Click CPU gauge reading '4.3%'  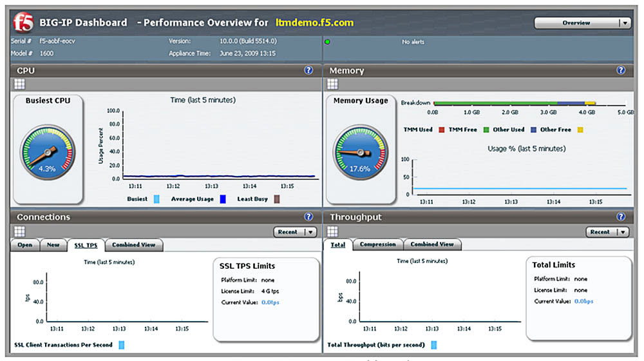coord(47,169)
